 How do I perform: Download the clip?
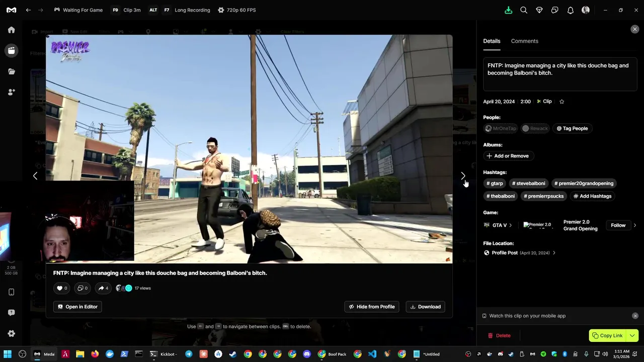coord(425,307)
